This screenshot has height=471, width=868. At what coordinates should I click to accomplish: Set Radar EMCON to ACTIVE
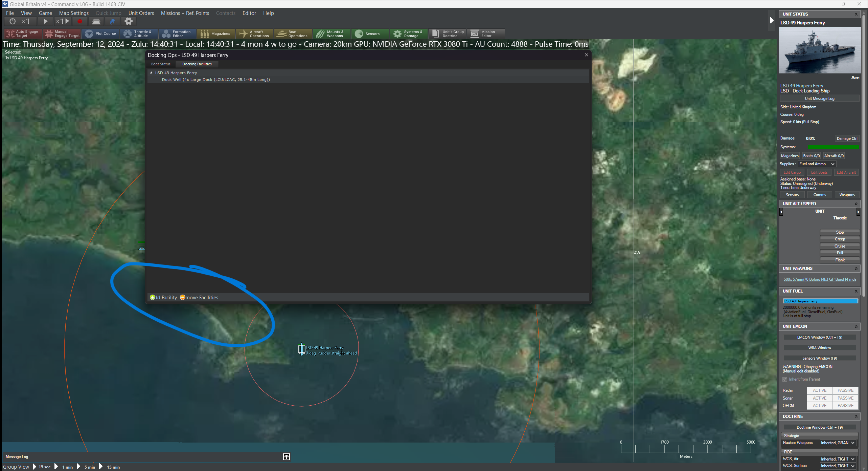pos(820,390)
